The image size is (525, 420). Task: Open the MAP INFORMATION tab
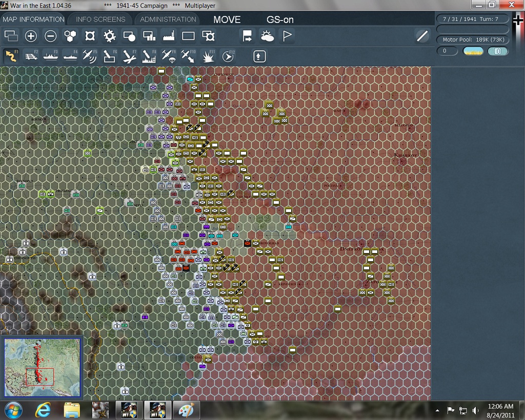tap(33, 19)
